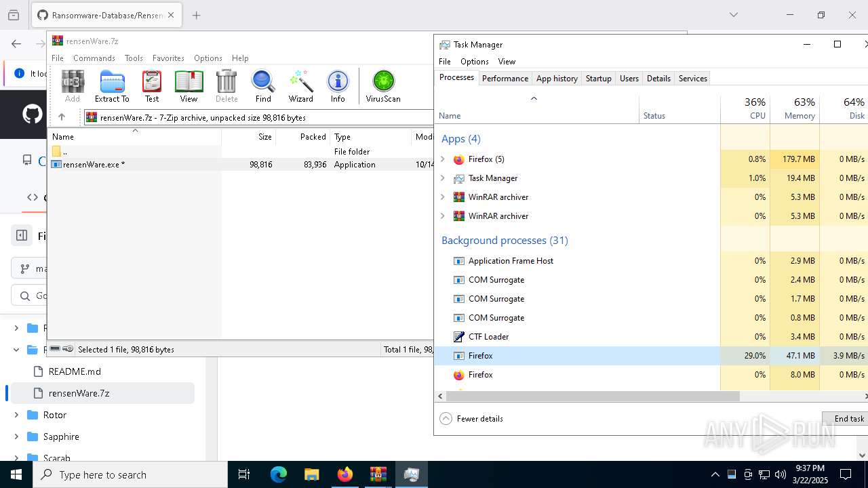Viewport: 868px width, 488px height.
Task: Open the Commands menu in WinRAR
Action: click(x=94, y=58)
